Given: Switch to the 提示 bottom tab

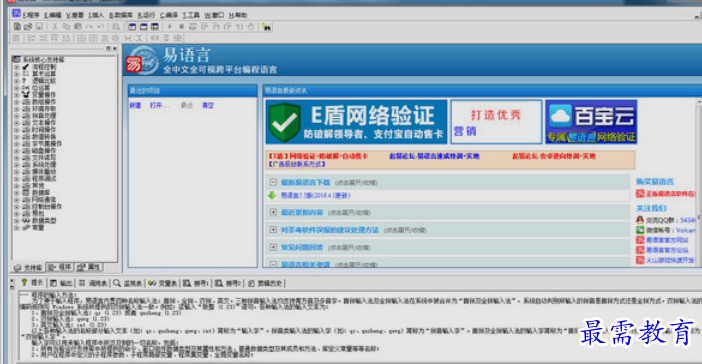Looking at the screenshot, I should [x=32, y=283].
